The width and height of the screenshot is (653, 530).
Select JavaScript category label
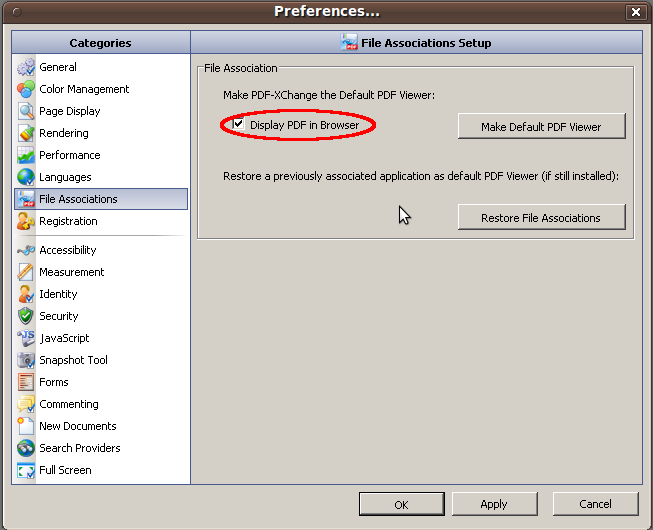(x=64, y=338)
